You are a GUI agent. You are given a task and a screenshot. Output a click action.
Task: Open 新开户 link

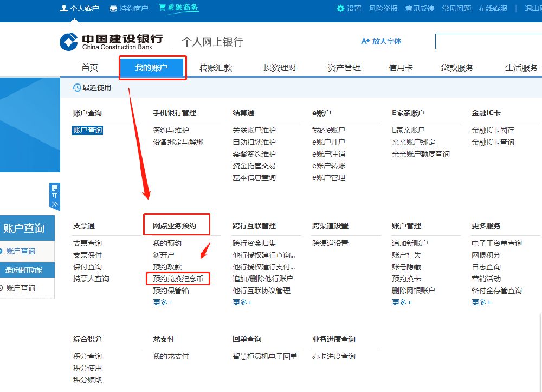(x=164, y=255)
